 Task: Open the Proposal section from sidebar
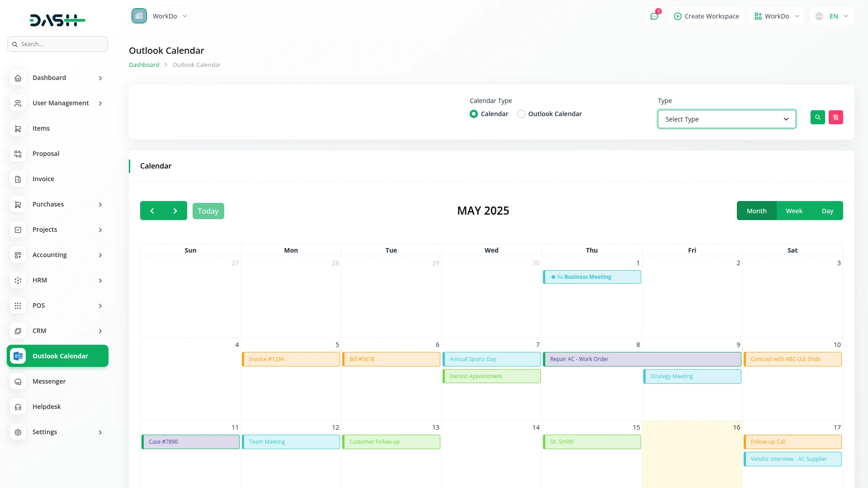tap(45, 153)
